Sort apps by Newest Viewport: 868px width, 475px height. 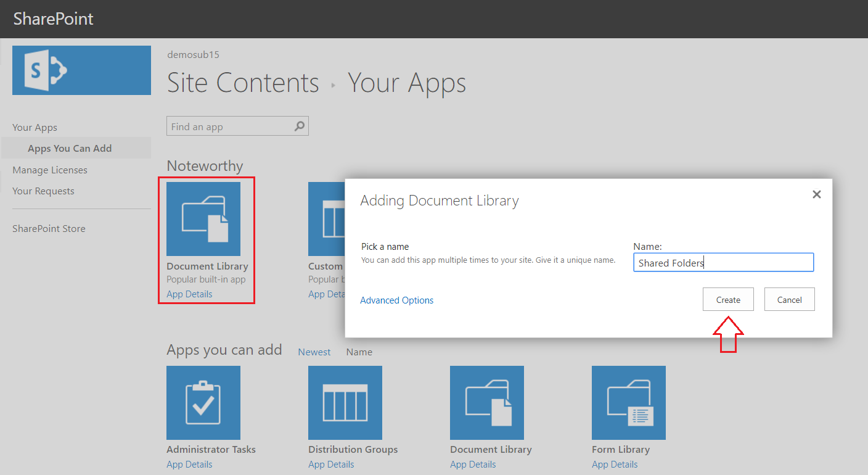coord(314,352)
